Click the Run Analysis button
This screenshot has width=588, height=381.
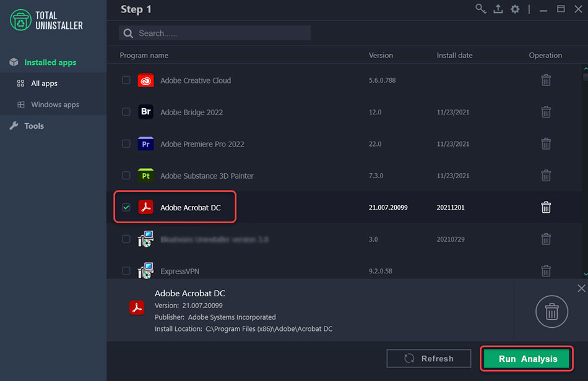[527, 359]
